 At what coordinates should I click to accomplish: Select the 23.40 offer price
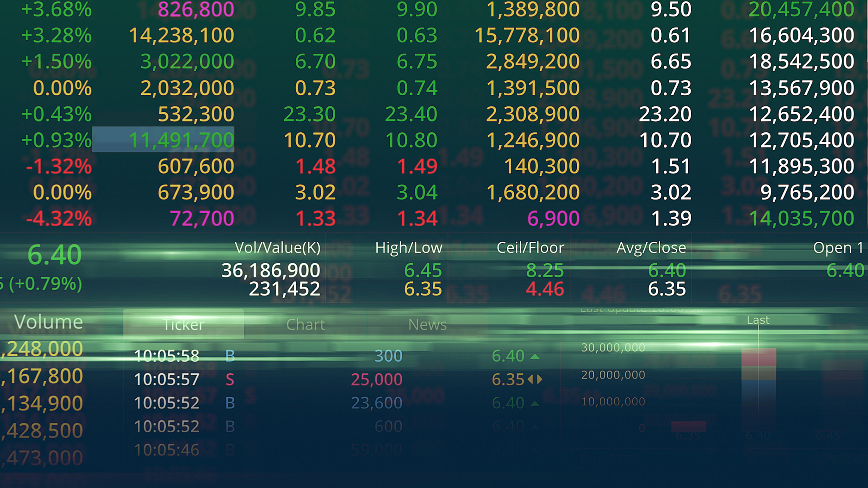(411, 114)
